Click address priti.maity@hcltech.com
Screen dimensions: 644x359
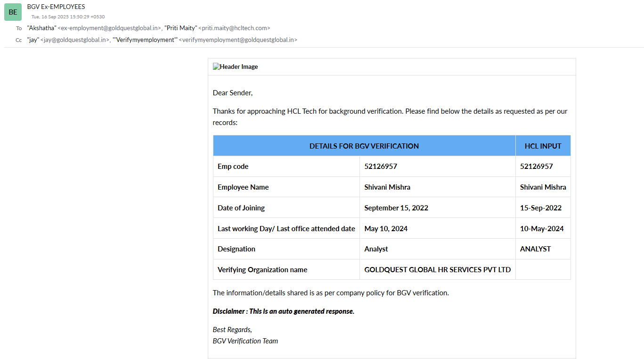tap(234, 28)
